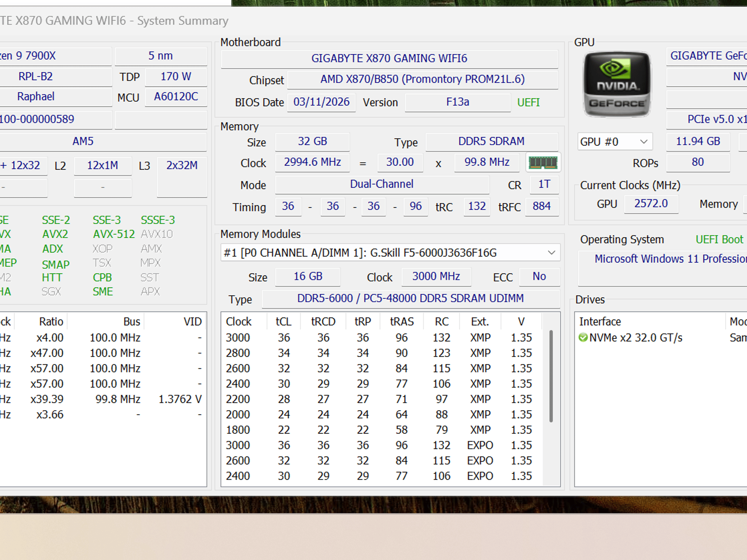Image resolution: width=747 pixels, height=560 pixels.
Task: Click the Dual-Channel mode field
Action: point(382,184)
